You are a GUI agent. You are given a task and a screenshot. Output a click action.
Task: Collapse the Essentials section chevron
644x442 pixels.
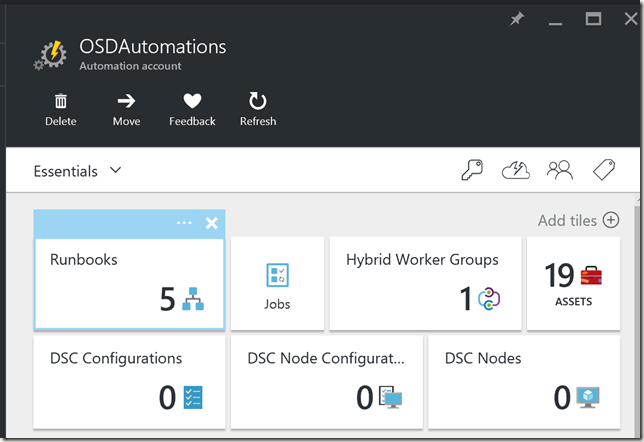[x=116, y=170]
